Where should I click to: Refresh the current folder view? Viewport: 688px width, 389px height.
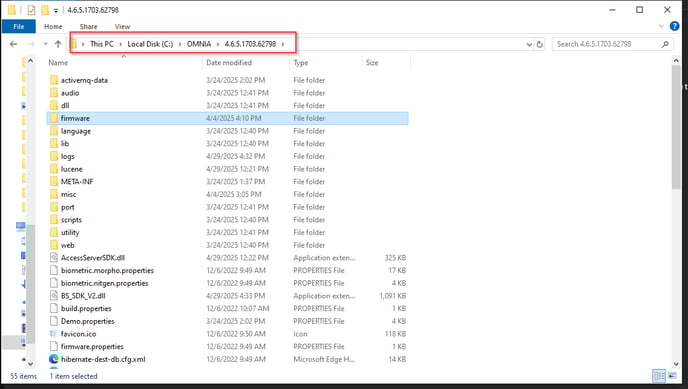pos(540,44)
